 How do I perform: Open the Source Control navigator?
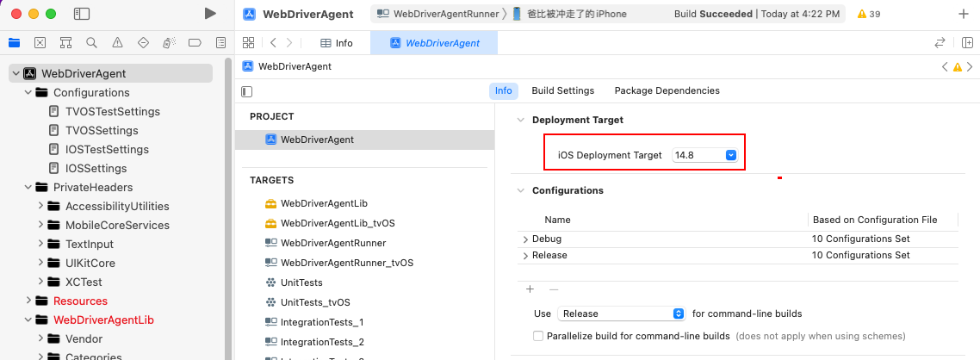[40, 42]
